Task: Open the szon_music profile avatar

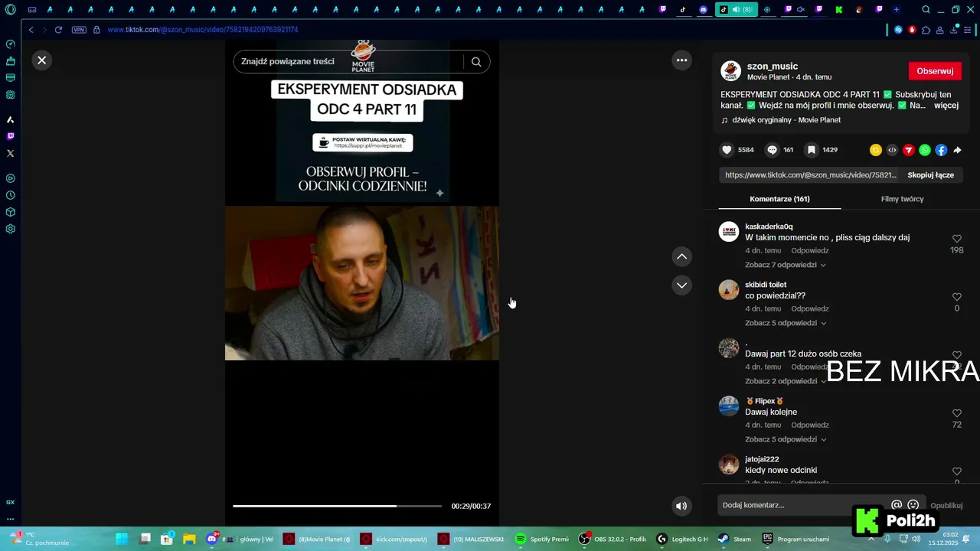Action: (x=731, y=71)
